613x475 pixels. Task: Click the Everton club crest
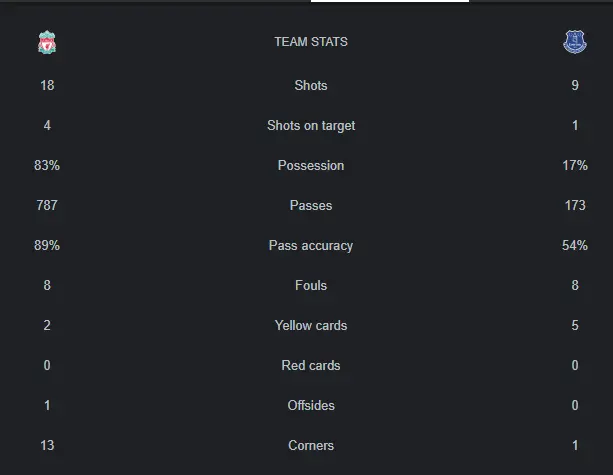[x=574, y=43]
